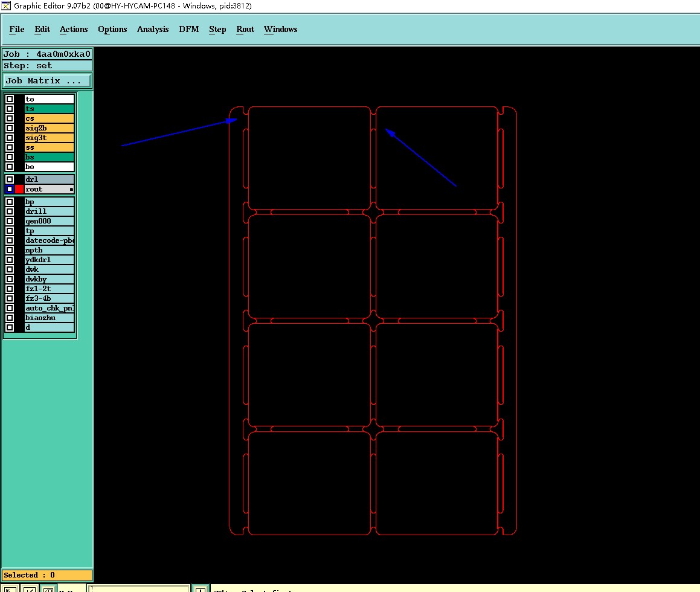The width and height of the screenshot is (700, 592).
Task: Select the fz3-4b layer name
Action: (x=49, y=298)
